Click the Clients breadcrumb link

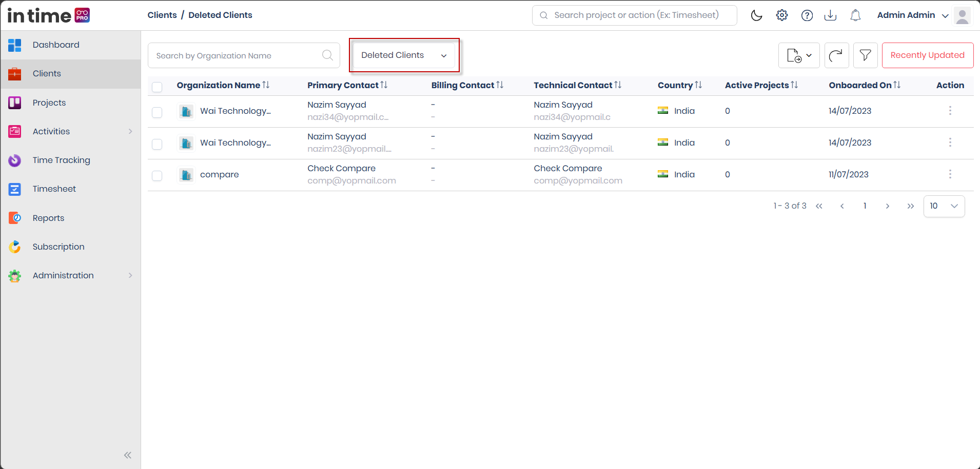(x=162, y=15)
